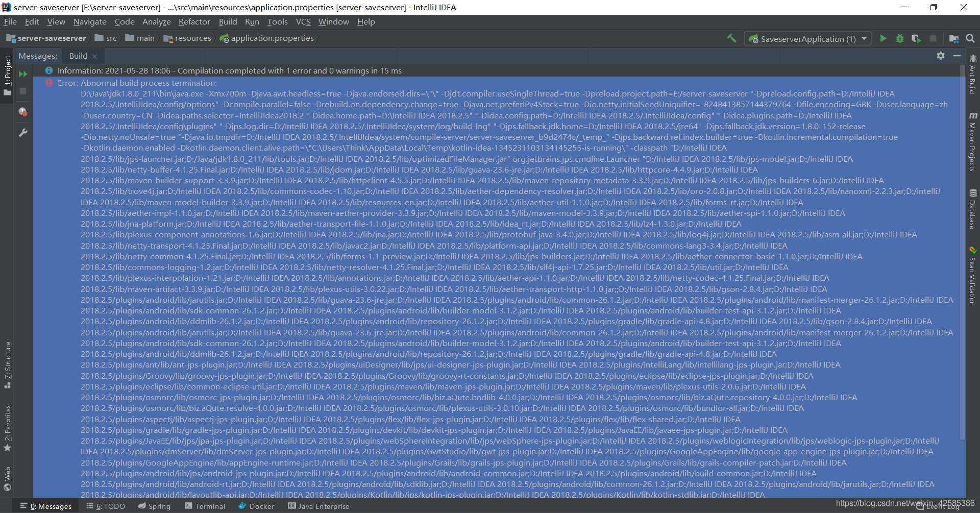
Task: Run the SaveserverApplication
Action: (x=884, y=38)
